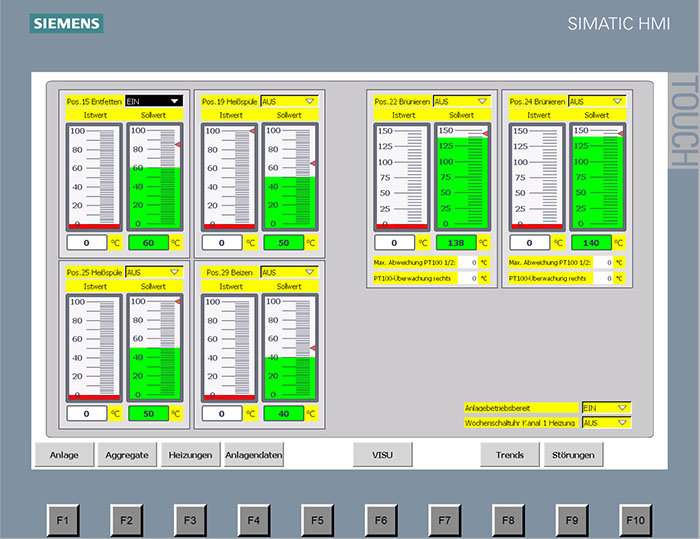The width and height of the screenshot is (700, 539).
Task: Switch to the Aggregate screen
Action: click(127, 455)
